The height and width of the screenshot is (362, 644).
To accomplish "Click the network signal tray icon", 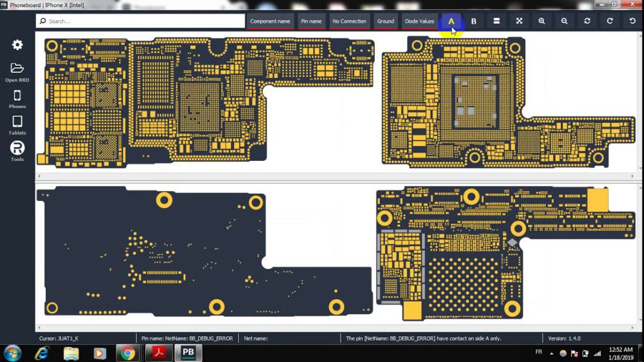I will [x=597, y=353].
